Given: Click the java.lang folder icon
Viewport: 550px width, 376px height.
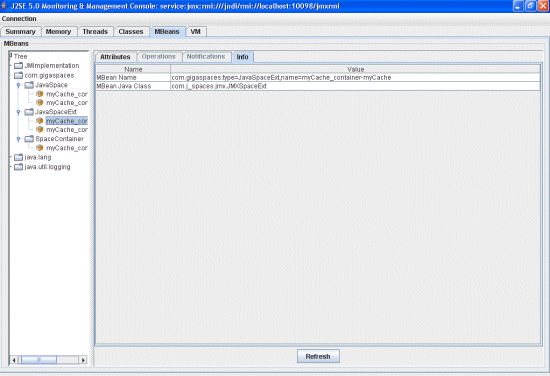Looking at the screenshot, I should 18,157.
